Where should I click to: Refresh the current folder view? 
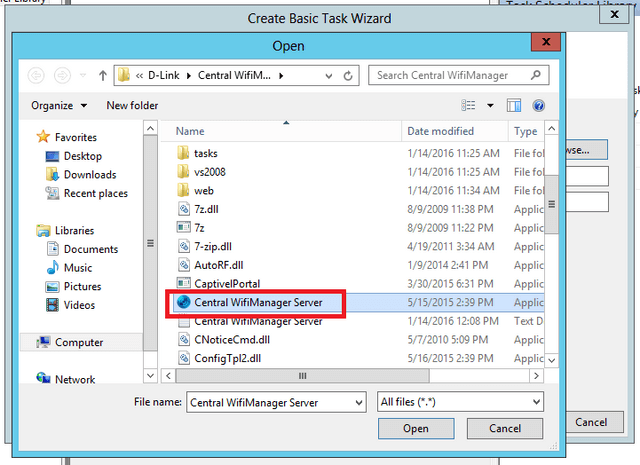point(348,76)
